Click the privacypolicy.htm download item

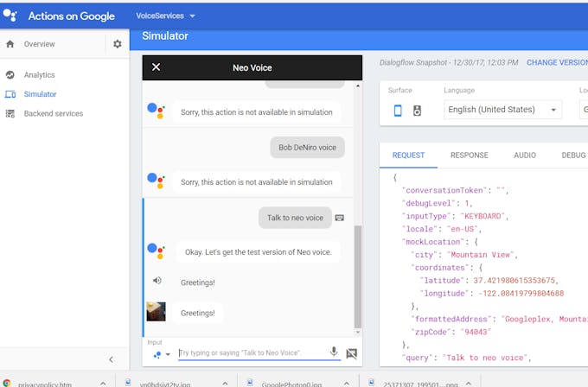[45, 384]
